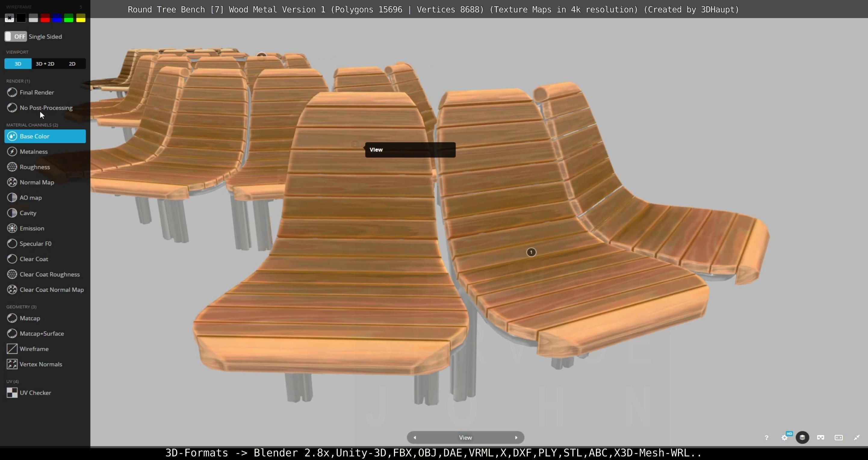Open the AO map channel icon
Screen dimensions: 868x460
tap(12, 197)
